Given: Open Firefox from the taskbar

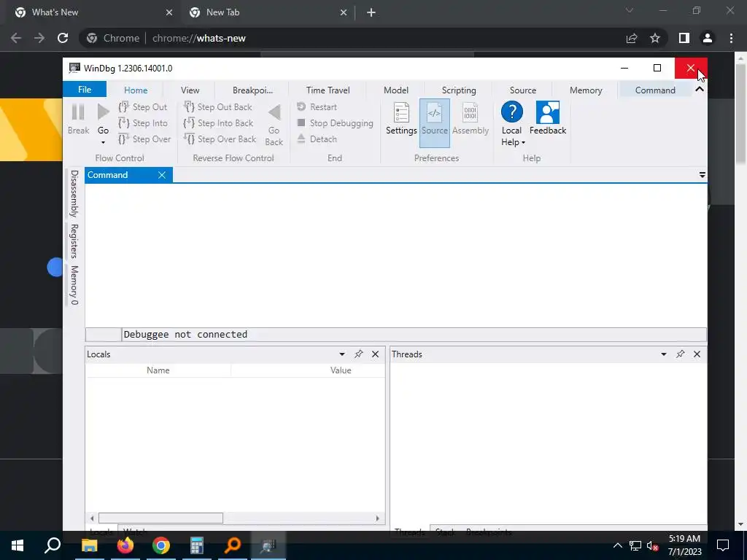Looking at the screenshot, I should 125,545.
